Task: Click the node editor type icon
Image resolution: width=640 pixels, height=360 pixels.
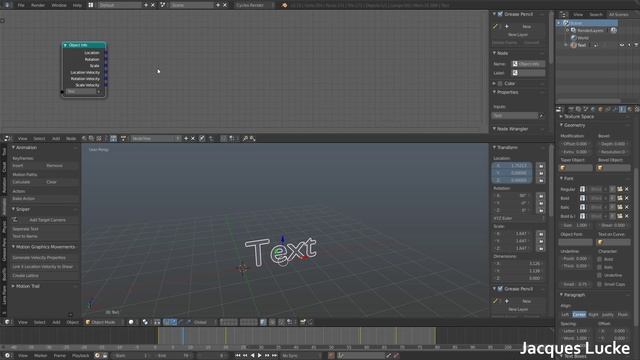Action: [x=7, y=139]
